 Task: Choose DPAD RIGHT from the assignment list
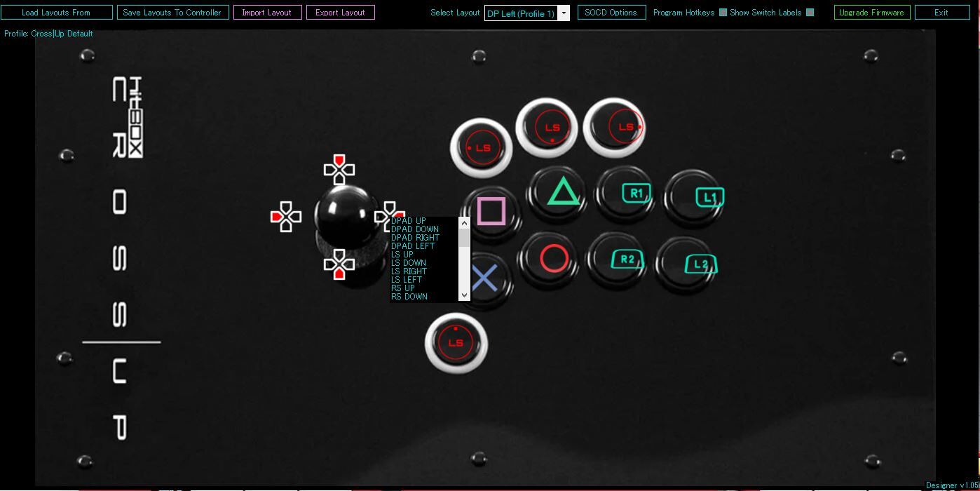click(414, 238)
